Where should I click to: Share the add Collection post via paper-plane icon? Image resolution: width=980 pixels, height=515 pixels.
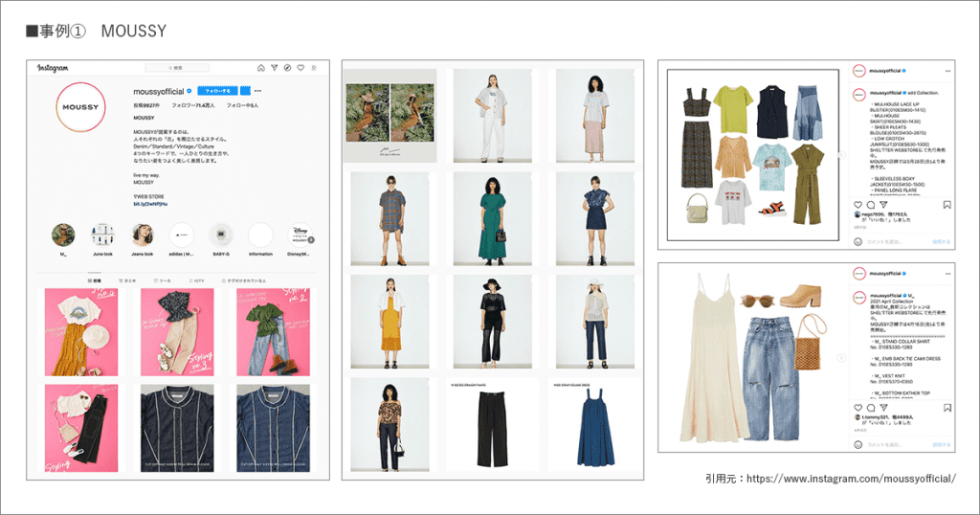pyautogui.click(x=883, y=205)
